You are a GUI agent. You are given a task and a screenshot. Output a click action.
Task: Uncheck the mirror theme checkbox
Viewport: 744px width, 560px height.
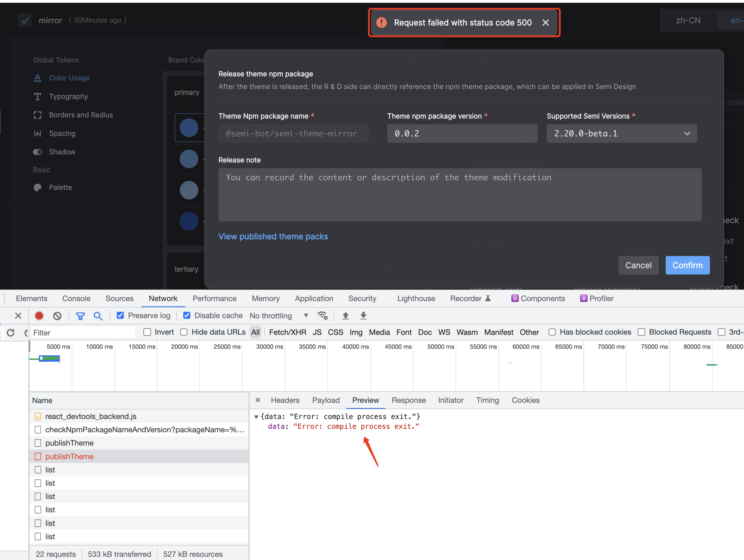point(25,20)
